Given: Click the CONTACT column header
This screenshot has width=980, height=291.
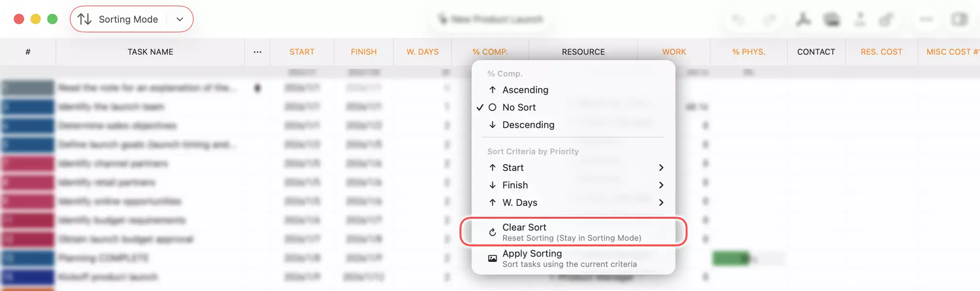Looking at the screenshot, I should click(816, 52).
